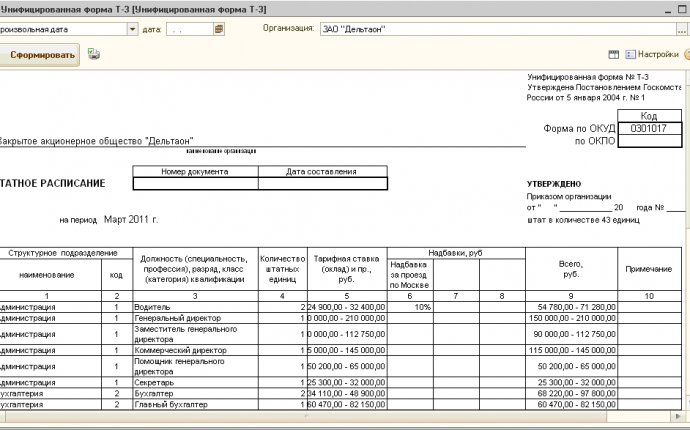Screen dimensions: 690x430
Task: Click the Дата составления header cell
Action: (323, 172)
